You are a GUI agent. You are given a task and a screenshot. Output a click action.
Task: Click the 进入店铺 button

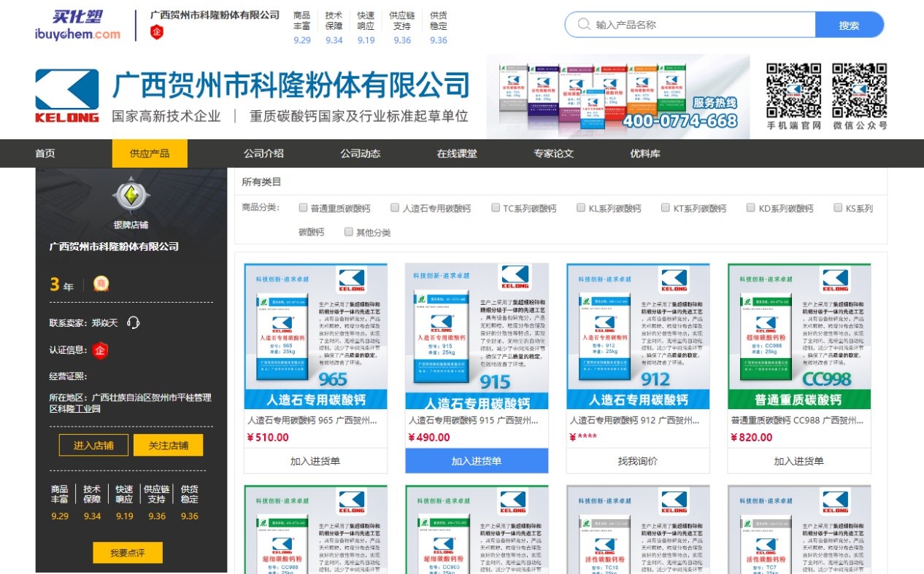[x=93, y=445]
